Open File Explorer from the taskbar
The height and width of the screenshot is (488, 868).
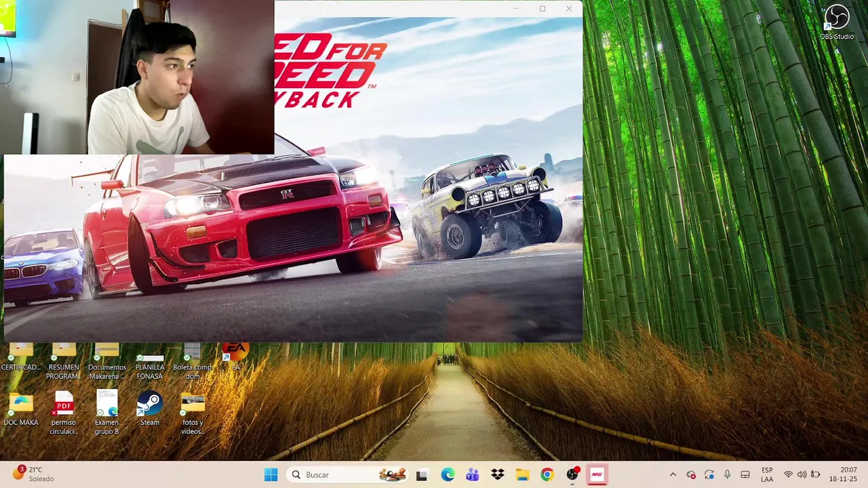pyautogui.click(x=522, y=474)
